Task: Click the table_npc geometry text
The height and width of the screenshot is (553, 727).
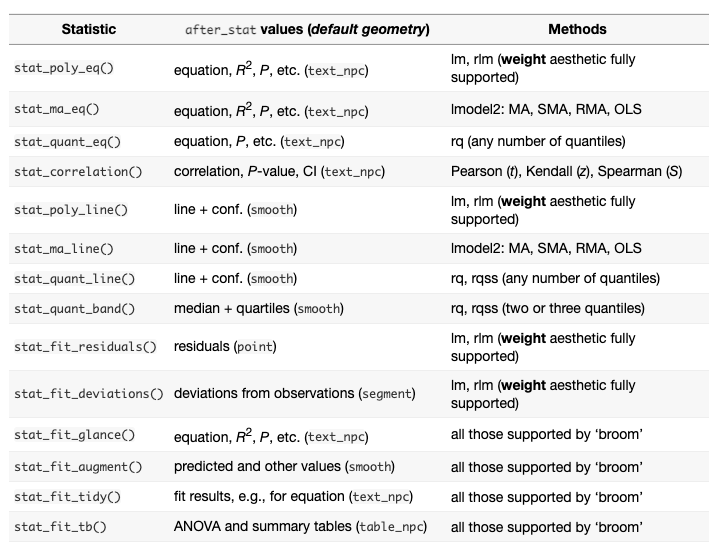Action: (x=392, y=527)
